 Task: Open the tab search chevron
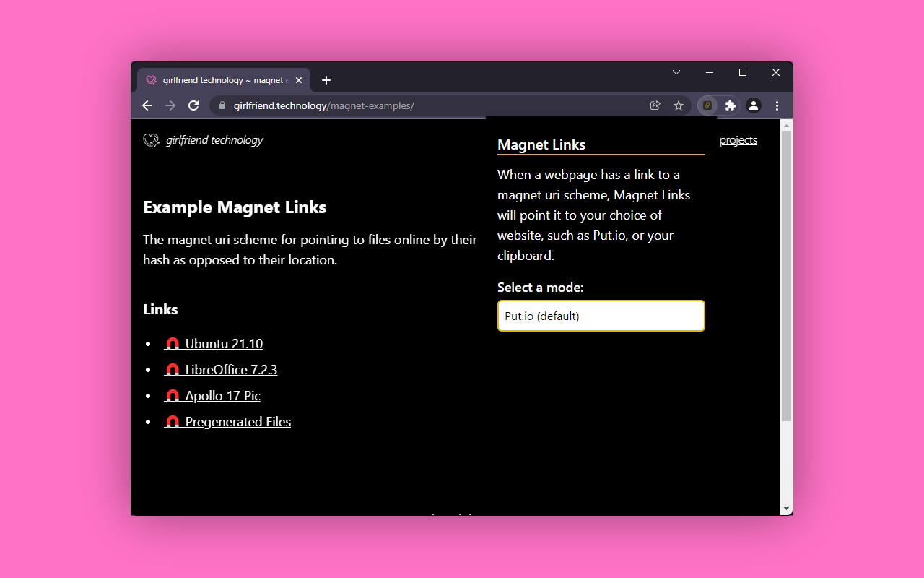click(676, 72)
